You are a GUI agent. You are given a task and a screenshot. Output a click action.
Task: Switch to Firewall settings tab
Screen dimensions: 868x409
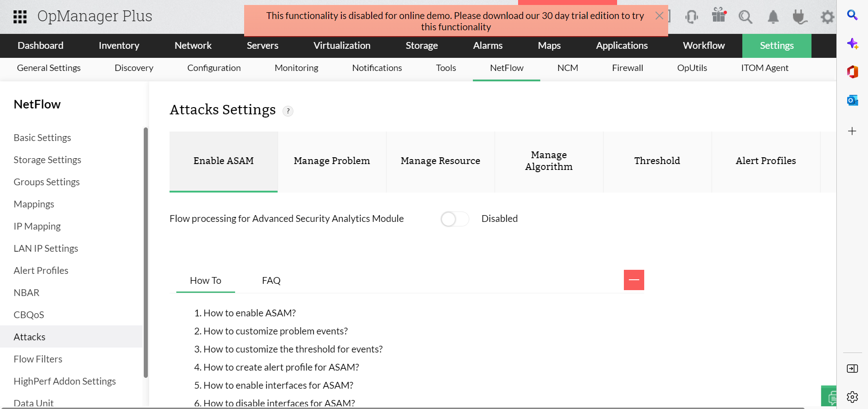(627, 68)
